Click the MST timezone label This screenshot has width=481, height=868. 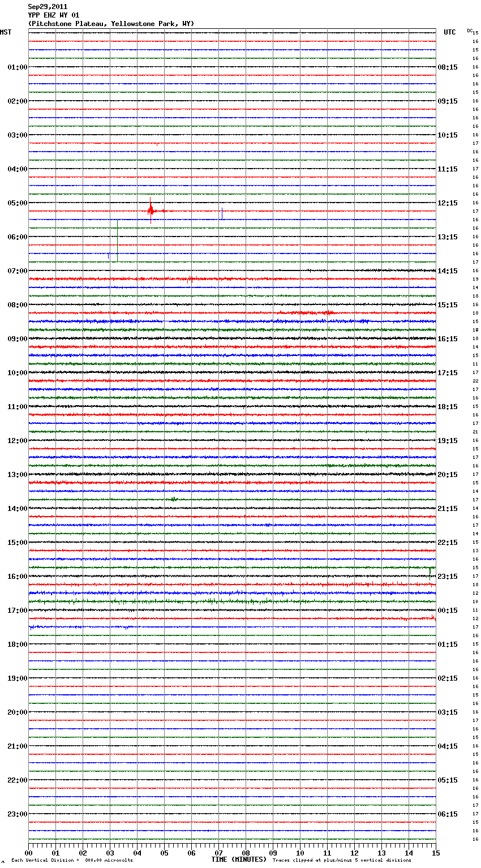point(6,32)
